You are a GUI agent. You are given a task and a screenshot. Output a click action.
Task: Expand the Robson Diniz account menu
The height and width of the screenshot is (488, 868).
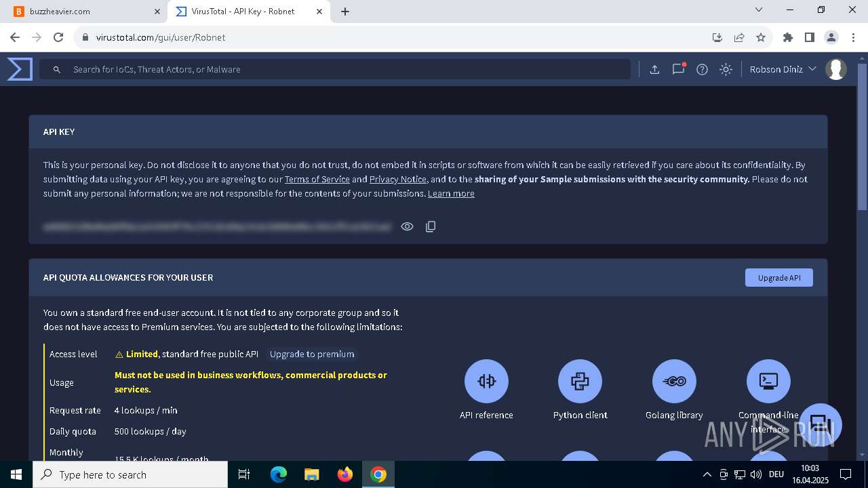[783, 69]
